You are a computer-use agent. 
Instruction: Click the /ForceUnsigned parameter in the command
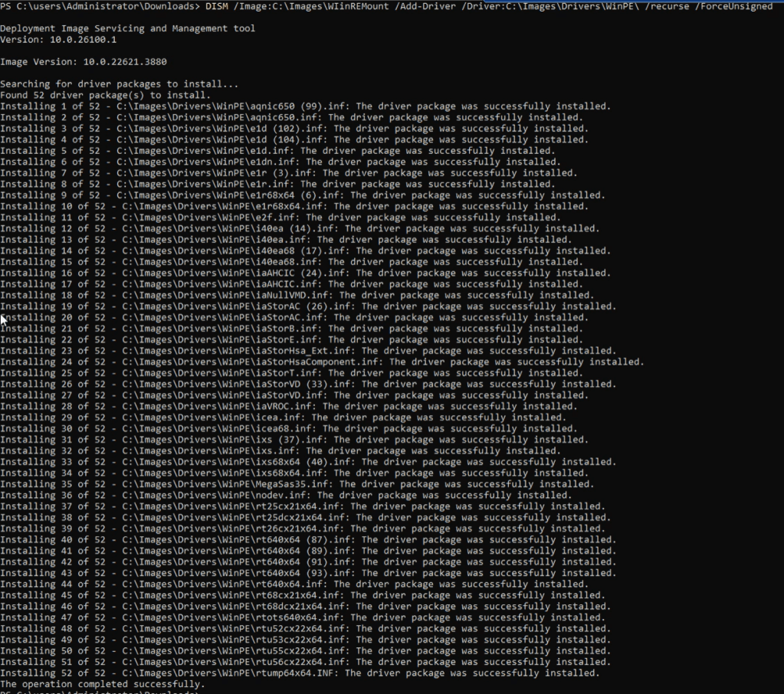pos(734,6)
